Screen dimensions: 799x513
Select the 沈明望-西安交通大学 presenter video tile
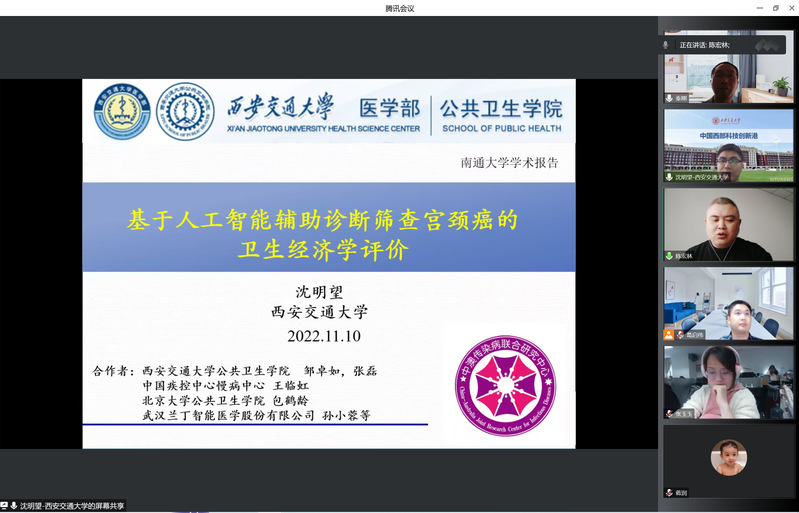pyautogui.click(x=729, y=146)
